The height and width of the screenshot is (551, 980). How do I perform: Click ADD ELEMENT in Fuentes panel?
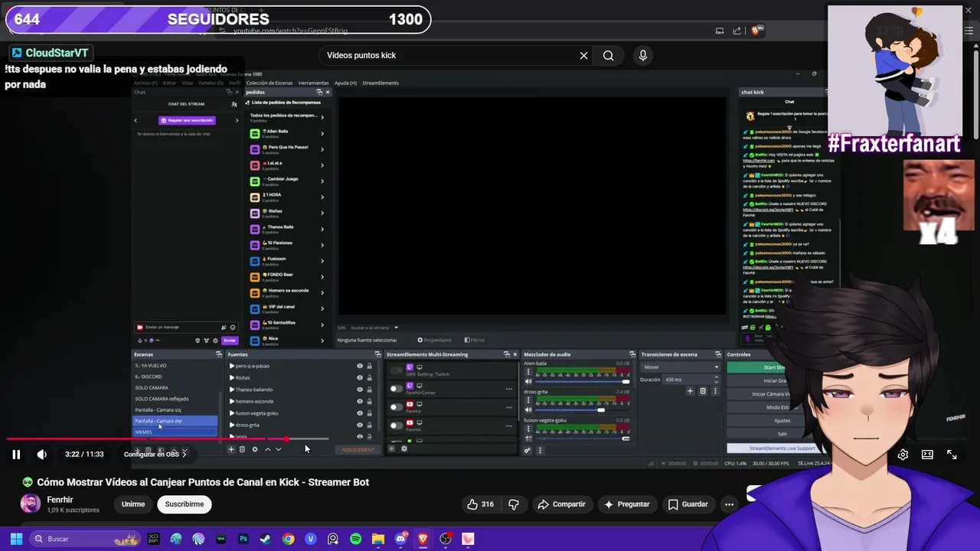358,449
